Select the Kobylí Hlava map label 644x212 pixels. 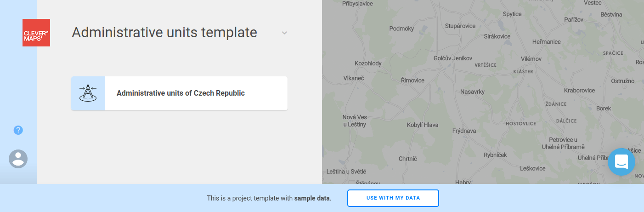[423, 125]
